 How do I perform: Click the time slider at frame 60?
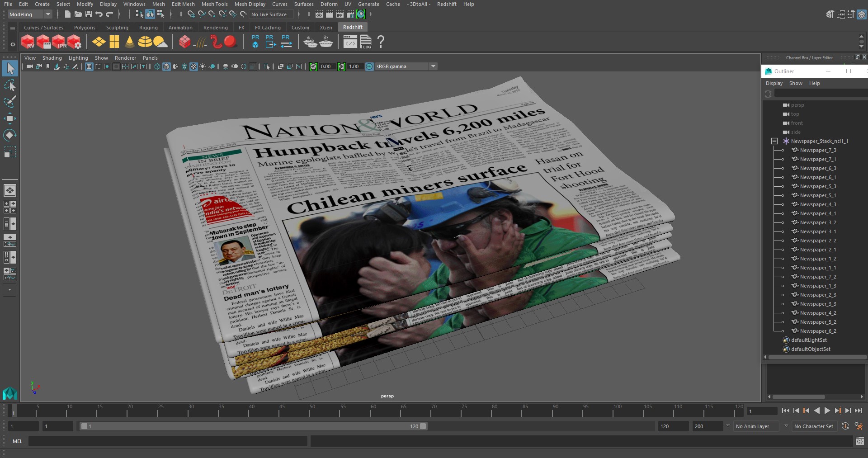coord(373,411)
